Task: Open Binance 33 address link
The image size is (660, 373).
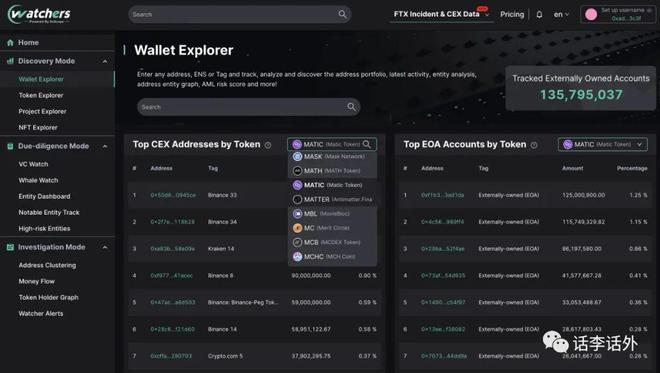Action: tap(173, 195)
